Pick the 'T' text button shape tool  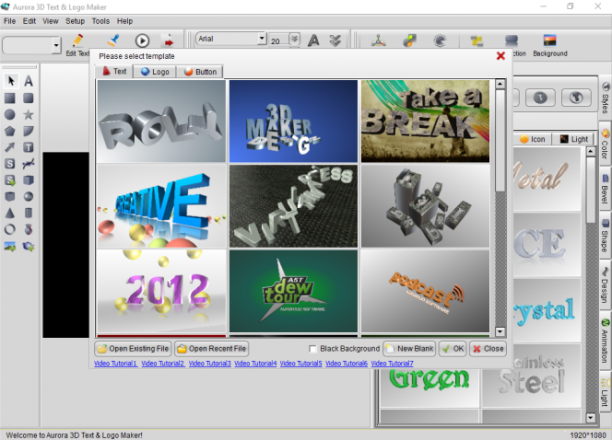(x=28, y=147)
